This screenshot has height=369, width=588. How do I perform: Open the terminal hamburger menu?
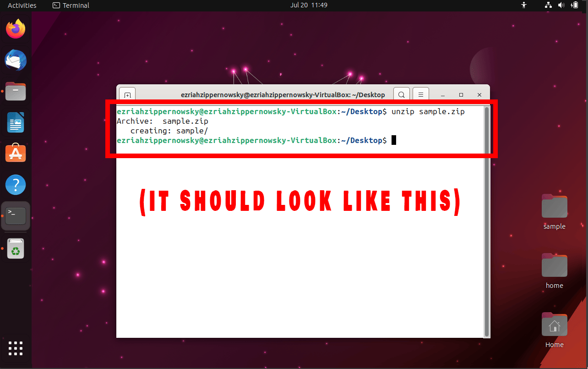click(x=420, y=94)
